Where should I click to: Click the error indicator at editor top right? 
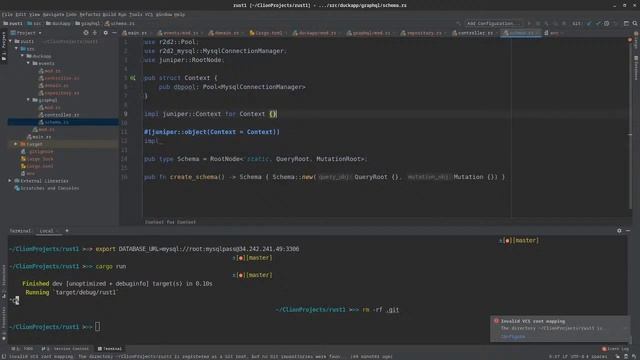pyautogui.click(x=630, y=40)
